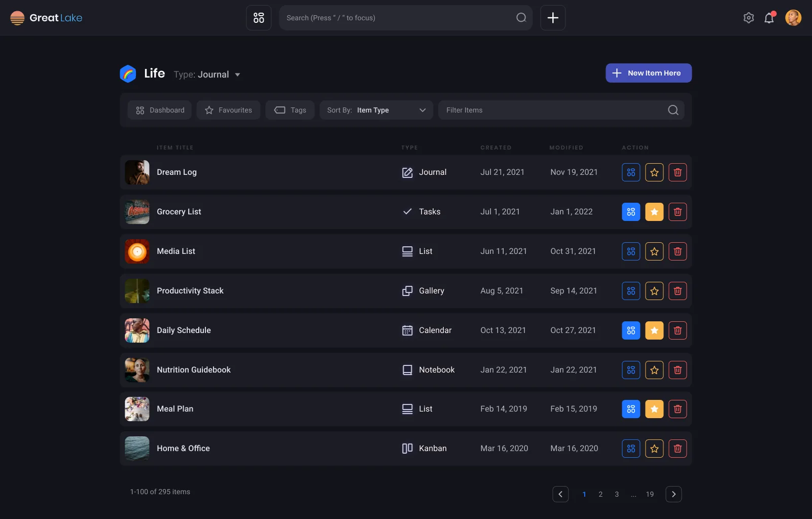Click the Media List thumbnail

137,251
